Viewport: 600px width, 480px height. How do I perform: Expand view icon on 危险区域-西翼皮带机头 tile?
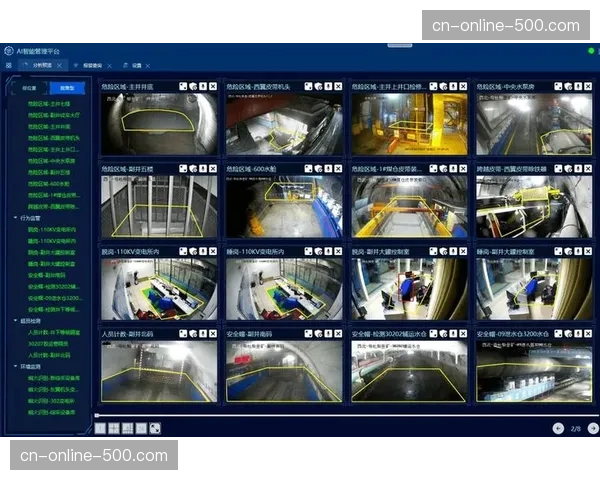tap(308, 87)
